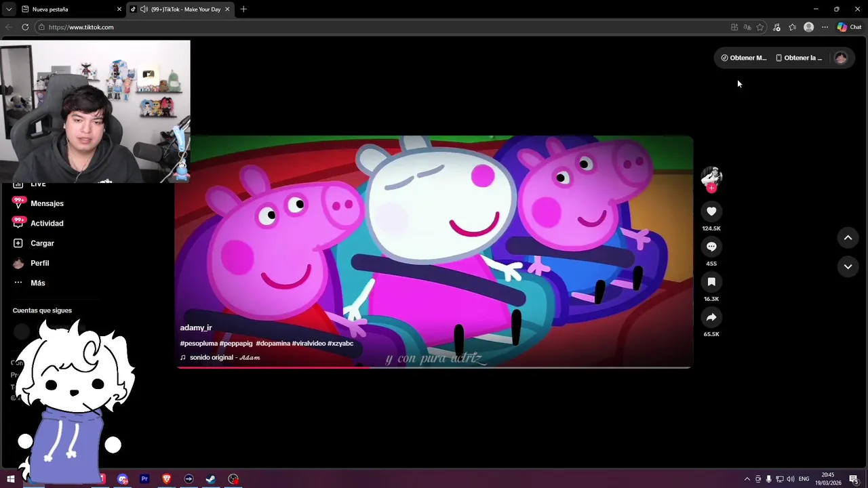Open the Windows Start button

click(x=11, y=479)
